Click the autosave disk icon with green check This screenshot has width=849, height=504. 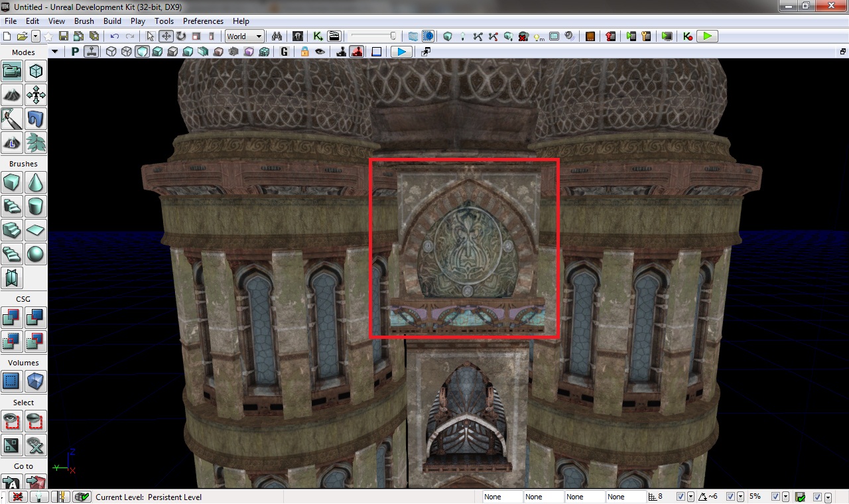pyautogui.click(x=801, y=497)
